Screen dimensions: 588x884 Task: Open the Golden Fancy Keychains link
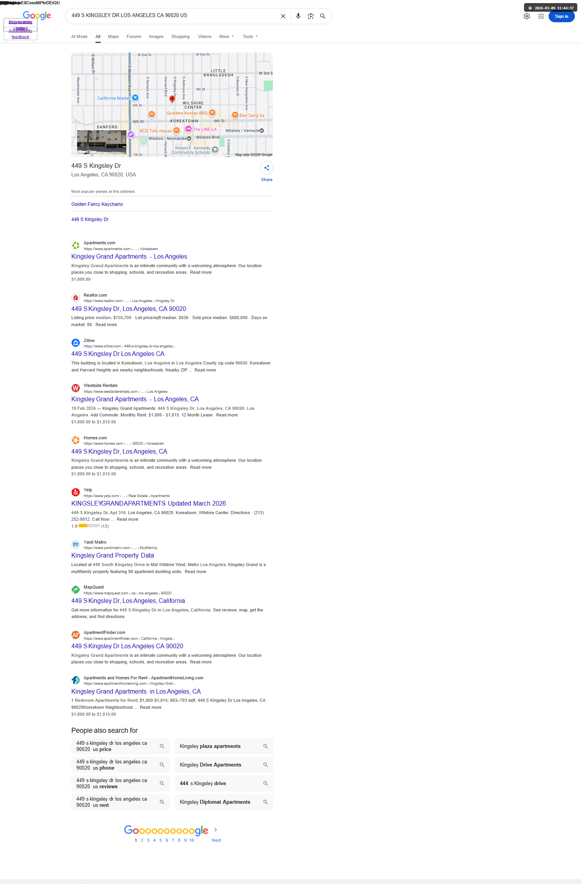pyautogui.click(x=97, y=204)
